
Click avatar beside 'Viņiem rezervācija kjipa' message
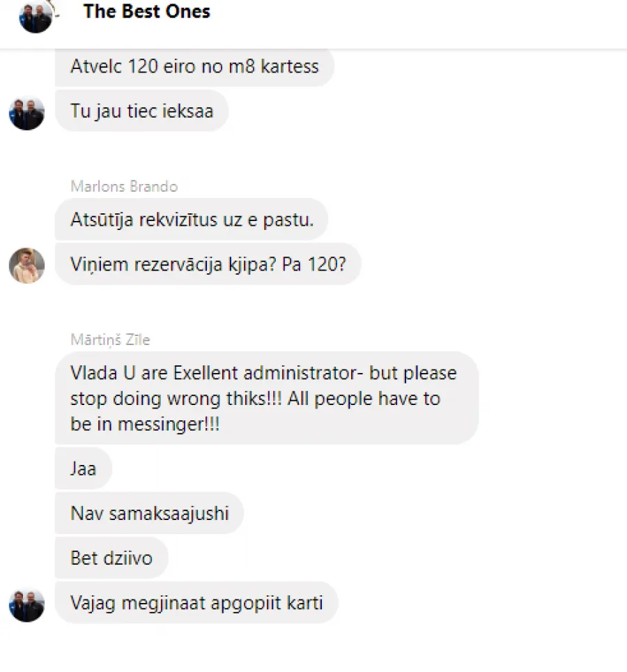(x=26, y=266)
